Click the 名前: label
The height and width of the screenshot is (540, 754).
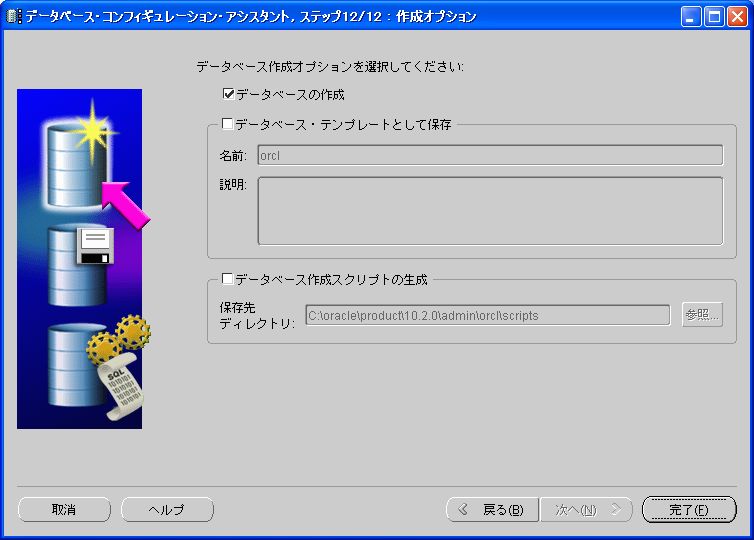coord(233,156)
